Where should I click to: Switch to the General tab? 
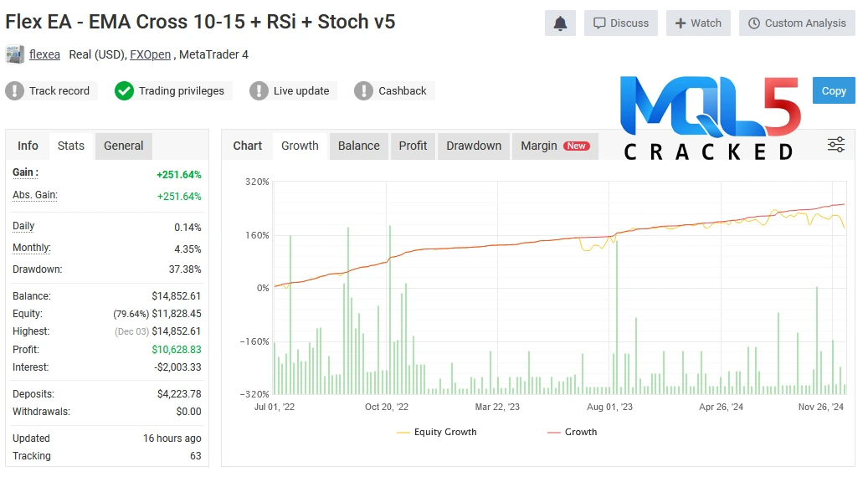click(x=123, y=146)
